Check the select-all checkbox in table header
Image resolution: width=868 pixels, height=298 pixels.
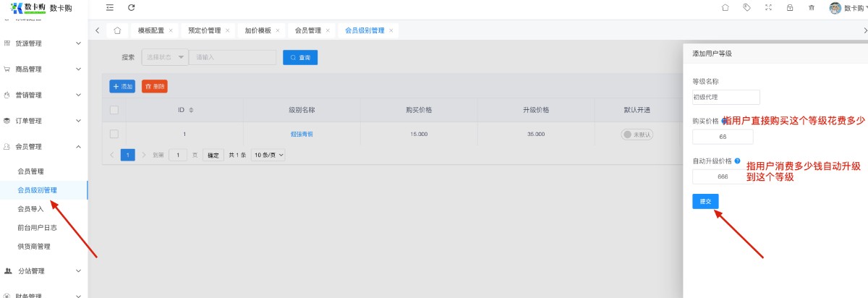point(114,110)
